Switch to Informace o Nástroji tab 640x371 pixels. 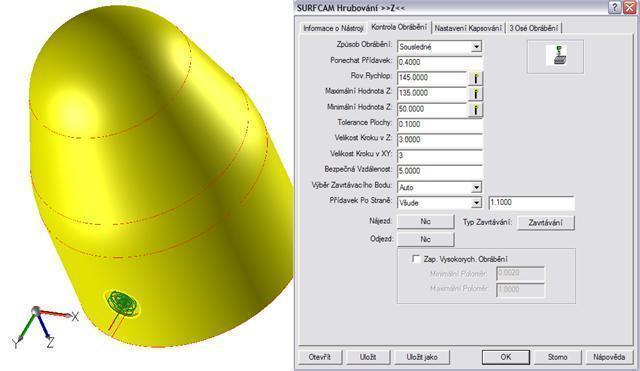pos(333,28)
